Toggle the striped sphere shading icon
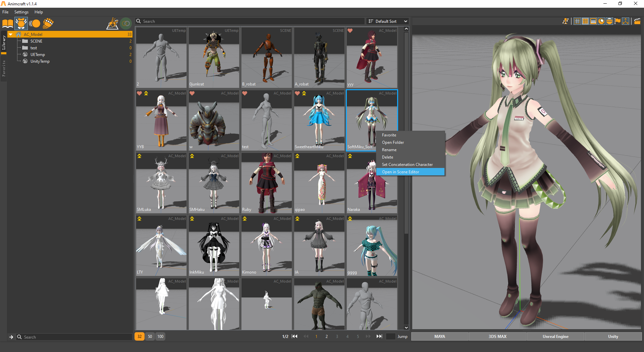The image size is (644, 352). pos(609,21)
